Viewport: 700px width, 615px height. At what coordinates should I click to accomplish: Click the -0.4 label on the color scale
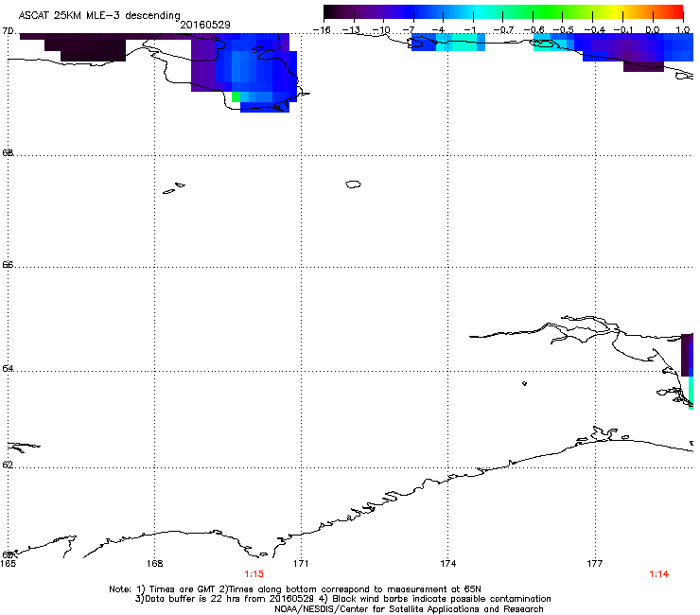[x=595, y=30]
